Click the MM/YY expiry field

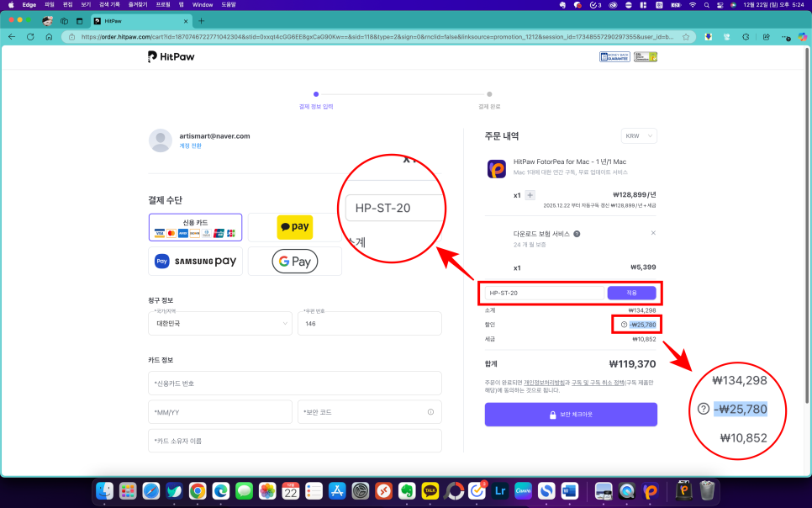pyautogui.click(x=220, y=412)
